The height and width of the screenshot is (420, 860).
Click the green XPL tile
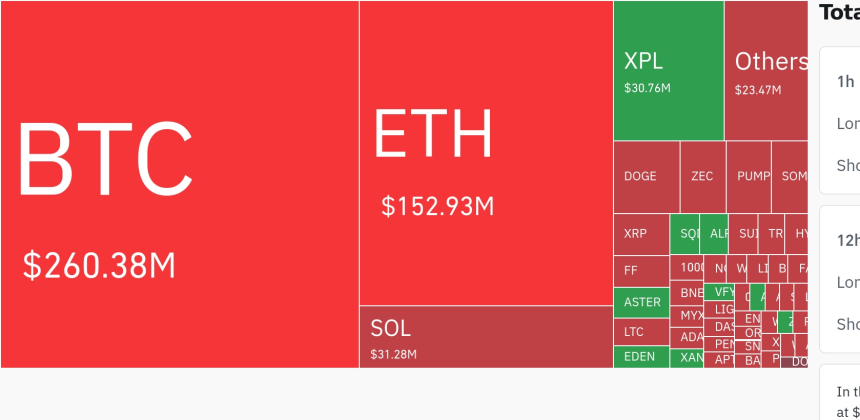point(668,70)
